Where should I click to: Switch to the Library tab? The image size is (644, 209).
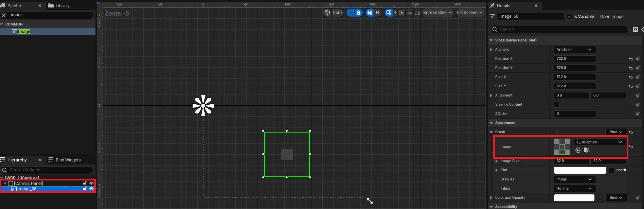point(59,6)
